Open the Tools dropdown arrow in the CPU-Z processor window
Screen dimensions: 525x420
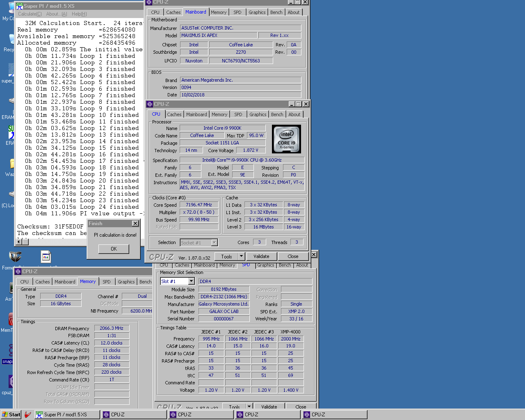(x=241, y=257)
